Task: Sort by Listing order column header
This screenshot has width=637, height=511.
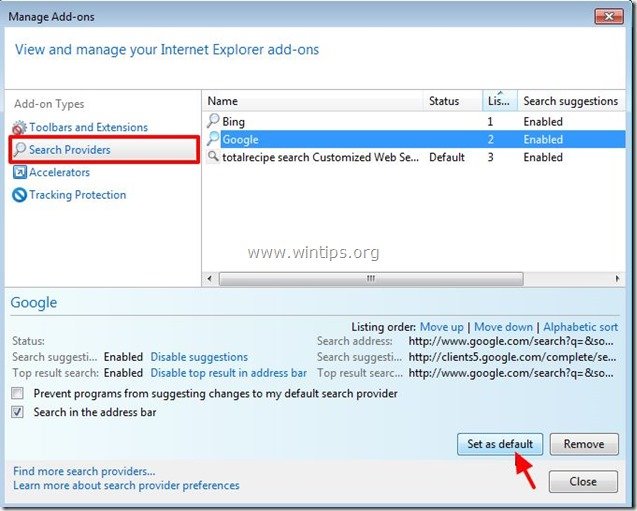Action: tap(500, 101)
